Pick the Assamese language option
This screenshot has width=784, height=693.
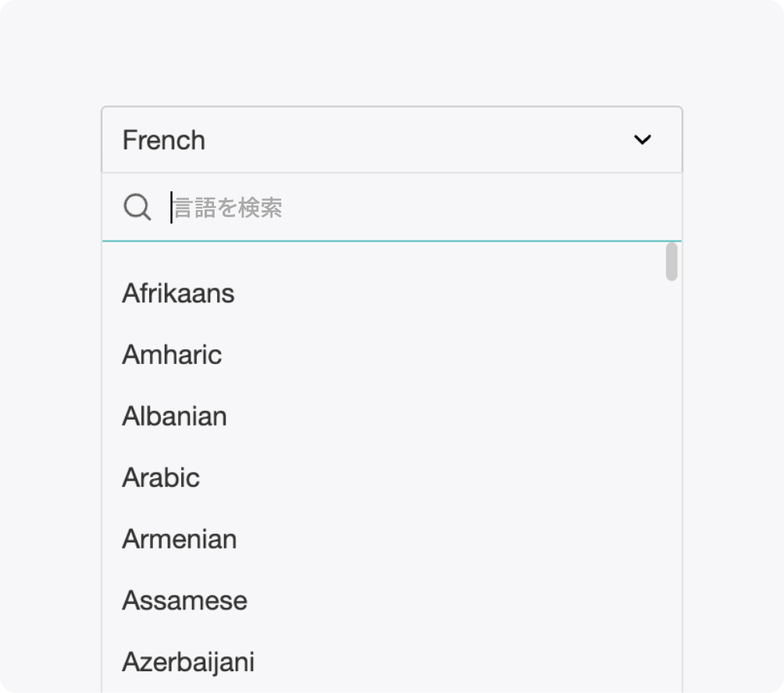(184, 601)
